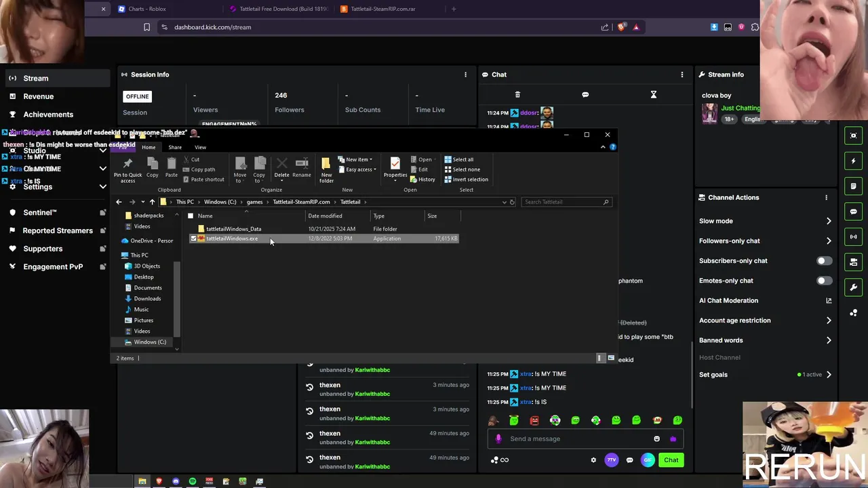Open the File Explorer help icon
868x488 pixels.
612,147
